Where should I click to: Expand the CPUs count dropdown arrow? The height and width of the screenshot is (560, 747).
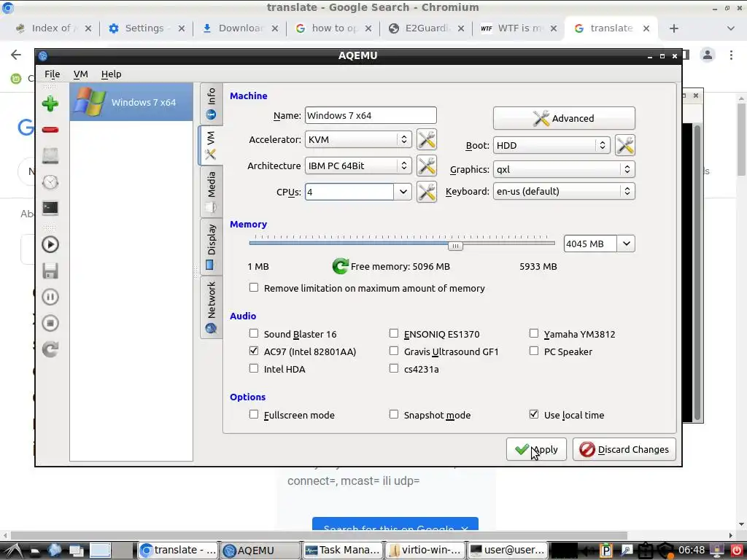click(403, 192)
